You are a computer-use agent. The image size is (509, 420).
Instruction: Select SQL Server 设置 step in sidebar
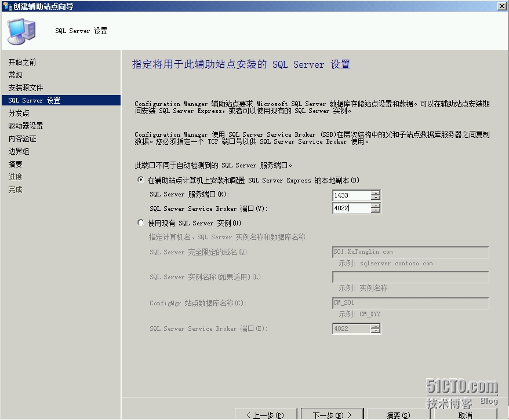tap(61, 100)
